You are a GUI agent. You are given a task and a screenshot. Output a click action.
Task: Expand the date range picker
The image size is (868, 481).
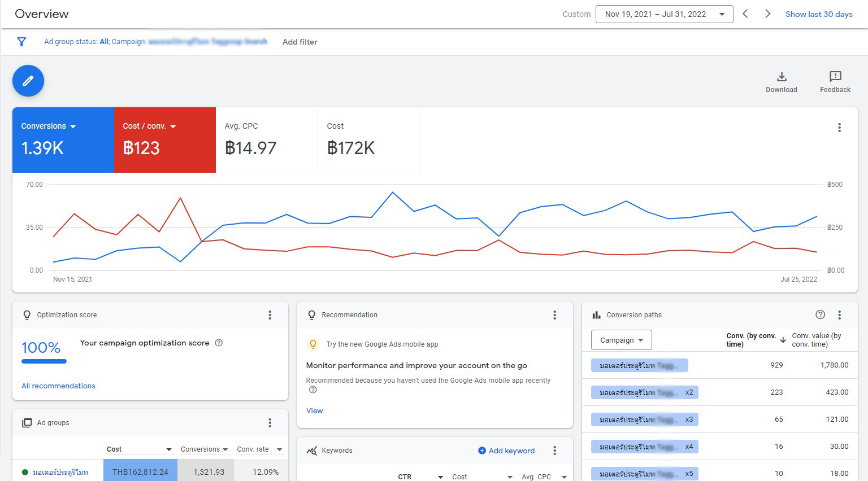664,14
